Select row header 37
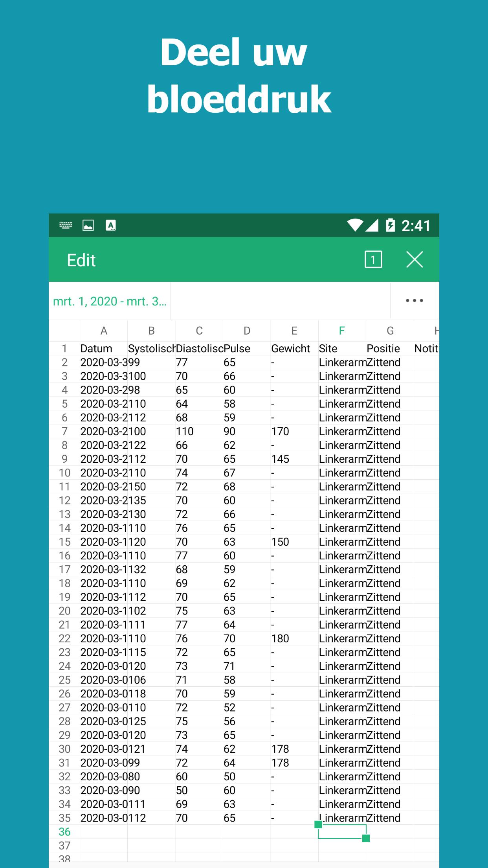The image size is (488, 868). pos(64,845)
